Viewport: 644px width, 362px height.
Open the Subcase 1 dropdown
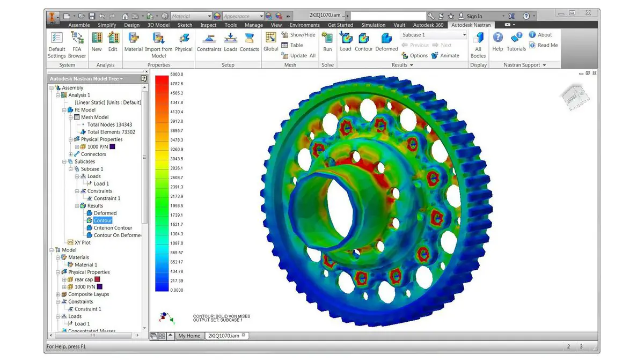(434, 35)
